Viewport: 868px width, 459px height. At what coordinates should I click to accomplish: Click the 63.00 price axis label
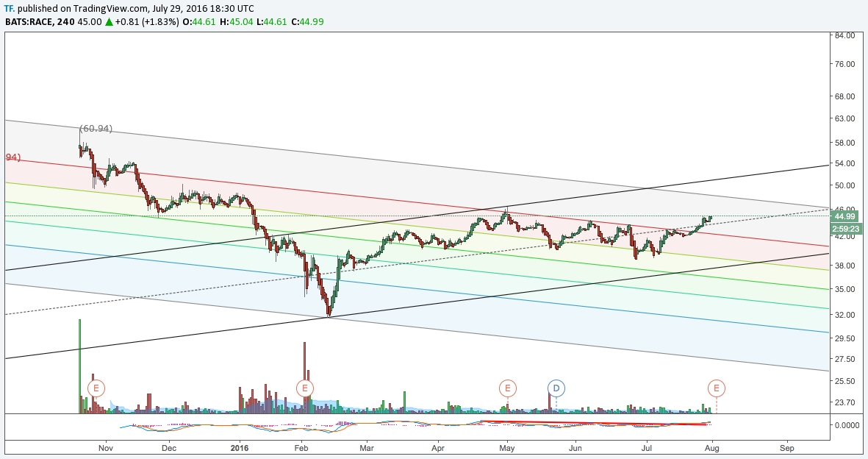[844, 118]
